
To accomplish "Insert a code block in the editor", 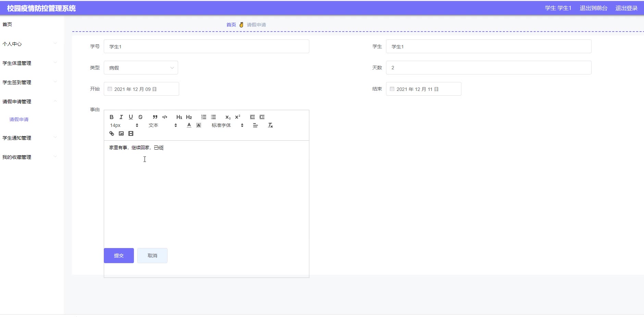I will click(x=165, y=117).
